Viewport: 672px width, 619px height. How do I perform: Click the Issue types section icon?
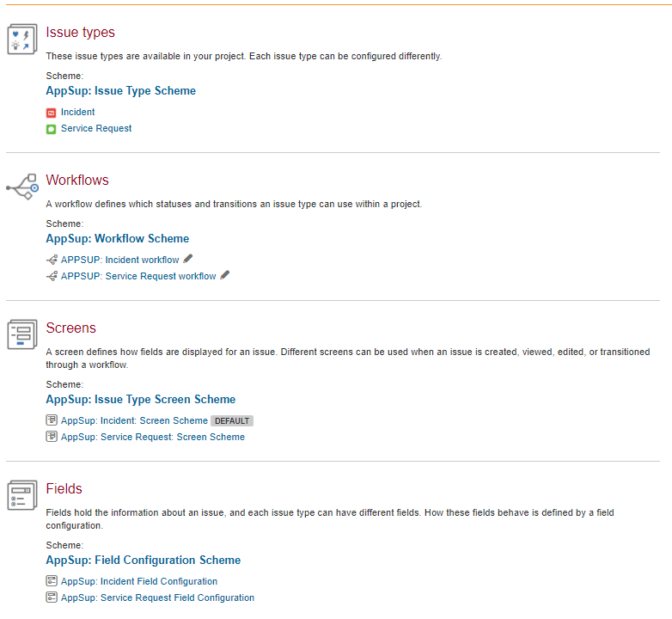tap(22, 39)
